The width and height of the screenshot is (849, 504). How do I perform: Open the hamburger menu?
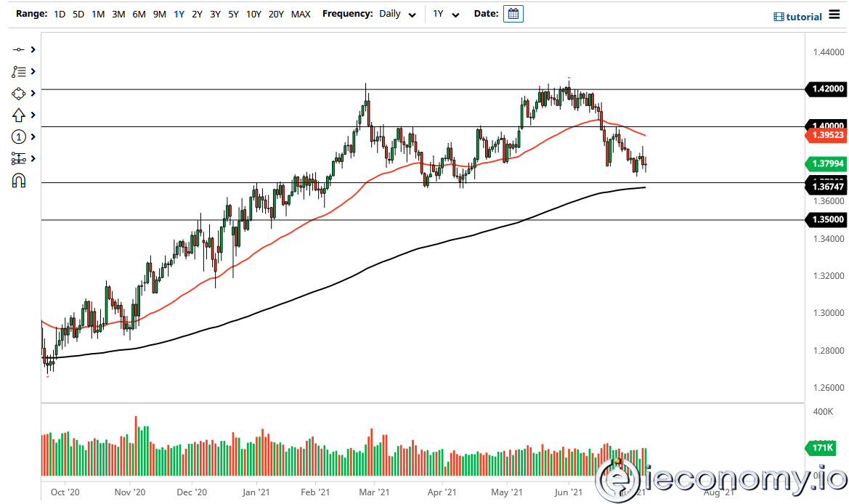pyautogui.click(x=835, y=15)
